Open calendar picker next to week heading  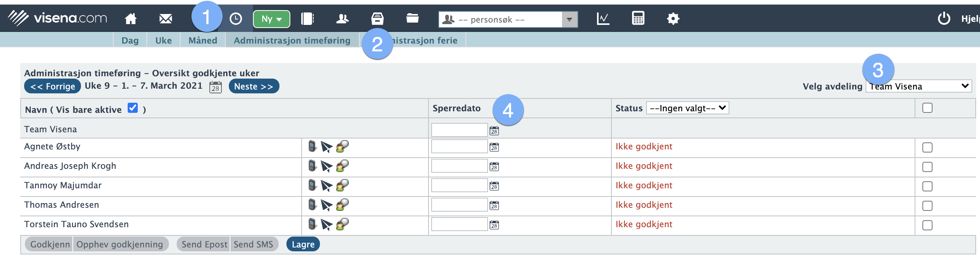click(215, 87)
